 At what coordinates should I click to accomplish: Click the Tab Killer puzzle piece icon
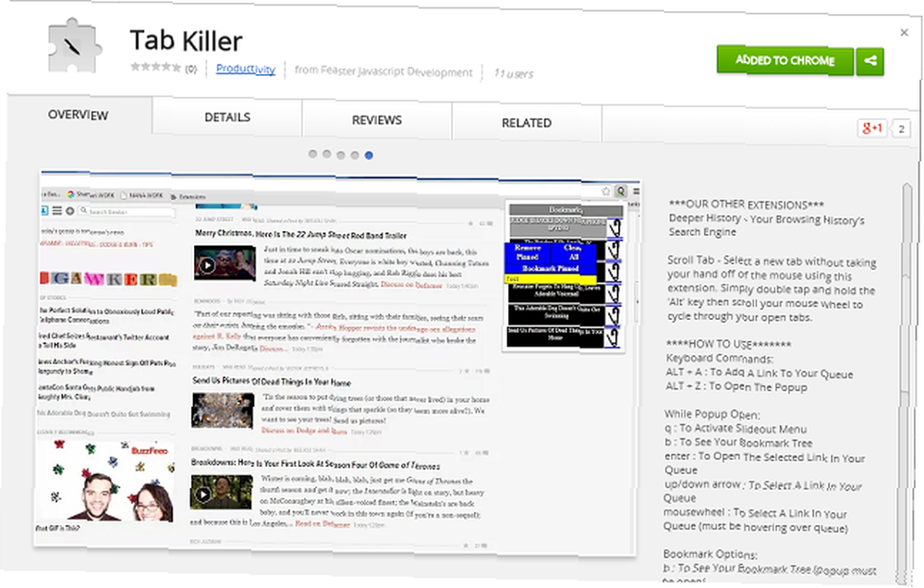tap(75, 46)
